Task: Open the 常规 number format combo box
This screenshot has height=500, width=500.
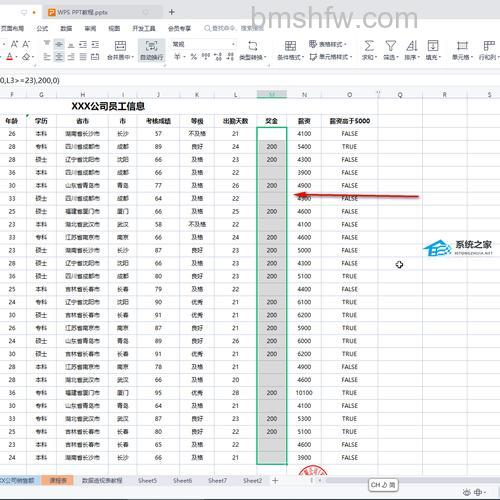Action: [x=204, y=44]
